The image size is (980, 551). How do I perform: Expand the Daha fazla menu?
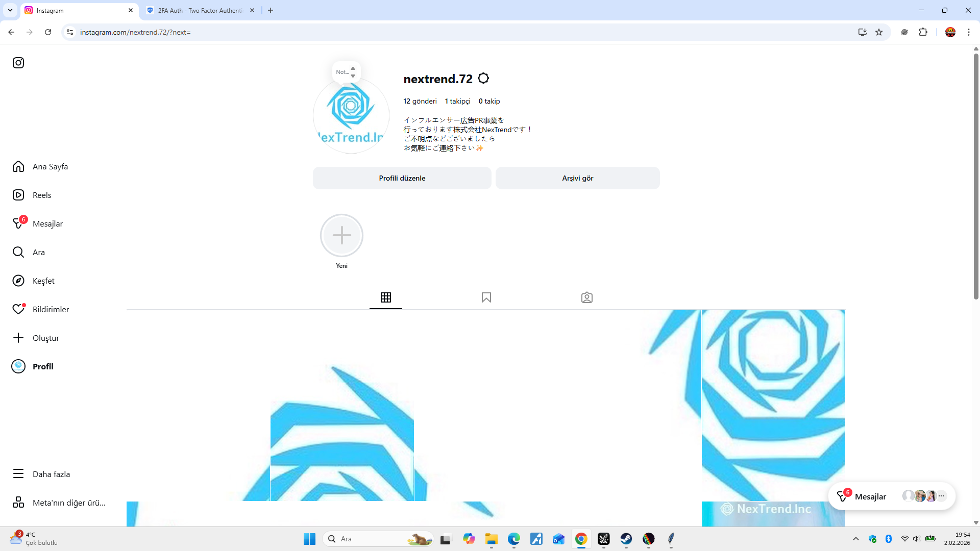click(x=41, y=474)
